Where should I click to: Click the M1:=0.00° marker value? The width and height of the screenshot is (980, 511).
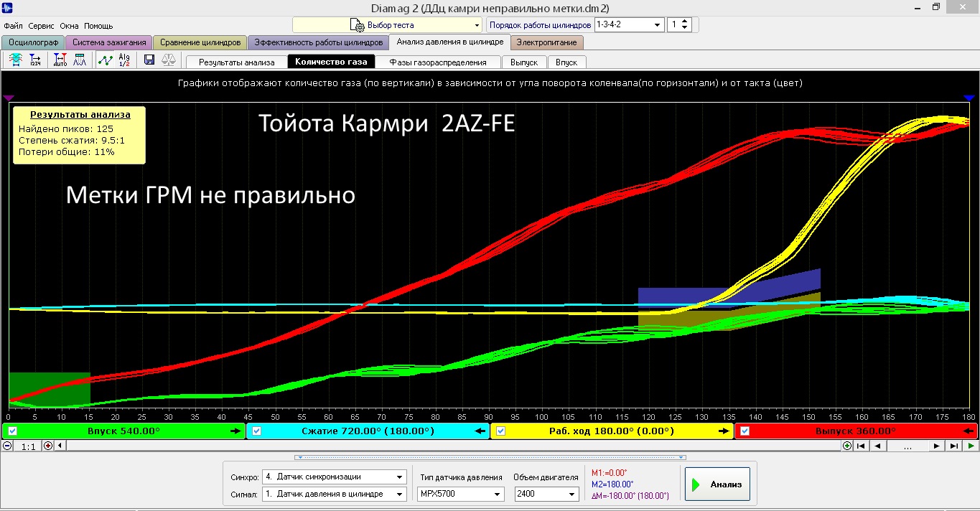pyautogui.click(x=609, y=472)
